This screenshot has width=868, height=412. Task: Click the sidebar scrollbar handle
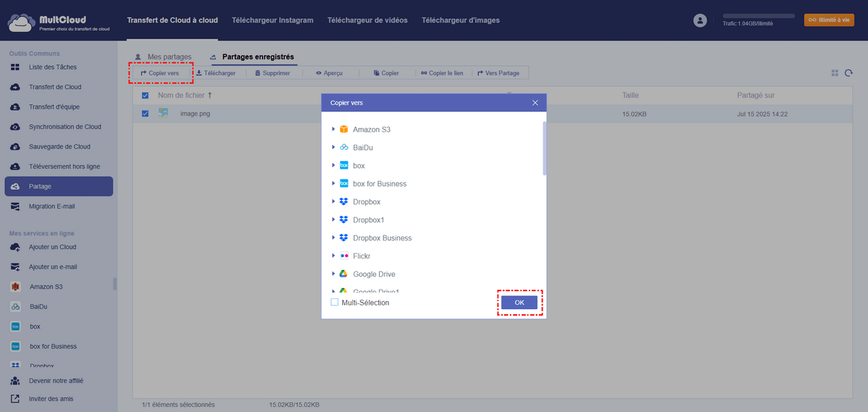115,284
